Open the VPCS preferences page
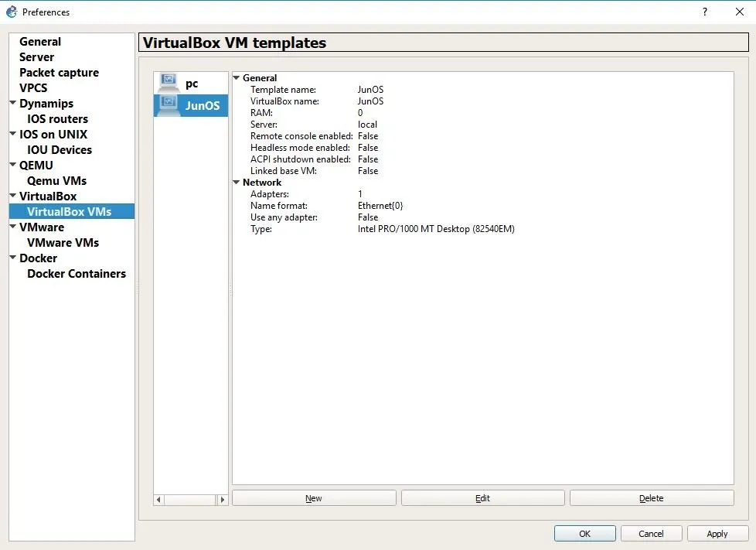The width and height of the screenshot is (756, 550). pos(33,88)
